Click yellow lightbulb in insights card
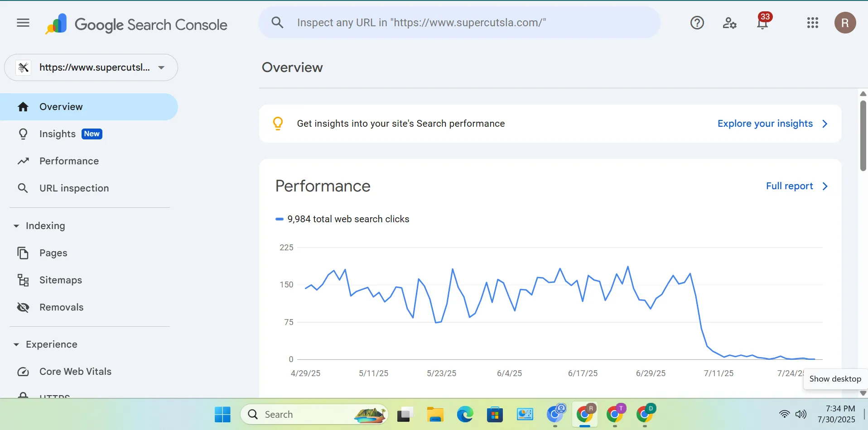Screen dimensions: 868x430 tap(278, 124)
